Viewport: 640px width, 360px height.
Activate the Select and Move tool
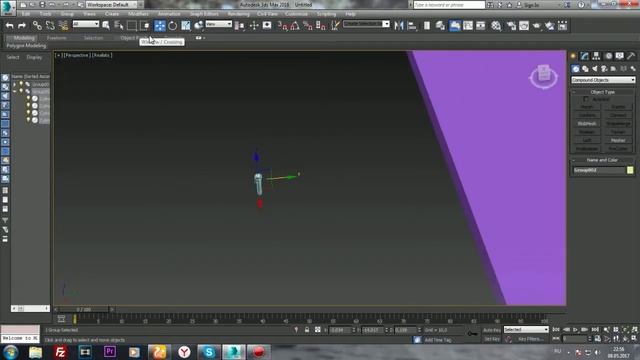(x=160, y=26)
